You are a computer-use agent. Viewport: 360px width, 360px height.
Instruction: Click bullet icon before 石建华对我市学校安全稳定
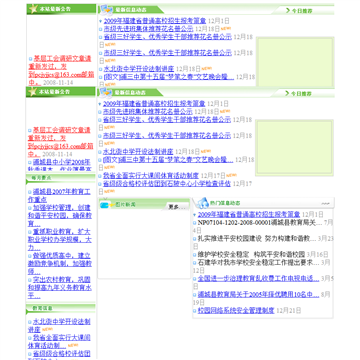click(195, 263)
